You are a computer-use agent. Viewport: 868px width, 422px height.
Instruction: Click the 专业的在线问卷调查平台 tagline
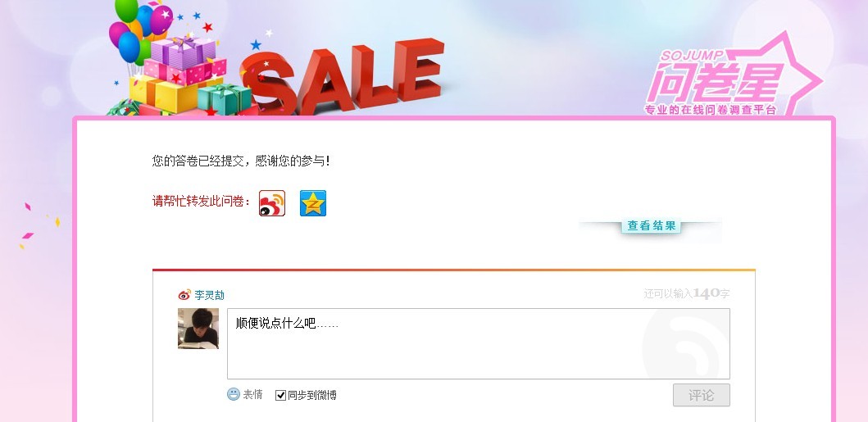tap(711, 110)
